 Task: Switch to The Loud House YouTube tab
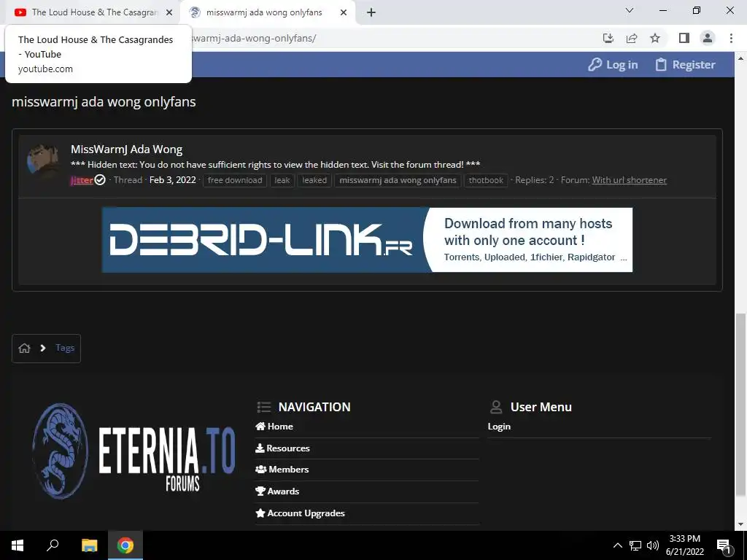point(93,12)
